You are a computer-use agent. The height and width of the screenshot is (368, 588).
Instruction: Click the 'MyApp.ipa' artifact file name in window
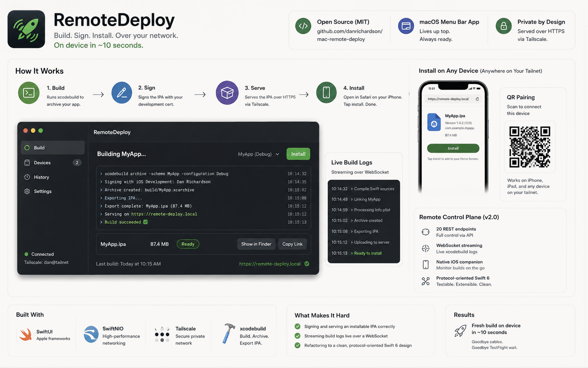pos(113,244)
